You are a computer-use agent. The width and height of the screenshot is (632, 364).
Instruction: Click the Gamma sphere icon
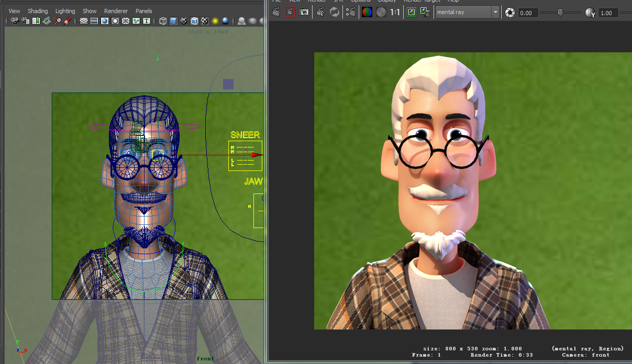pyautogui.click(x=590, y=13)
